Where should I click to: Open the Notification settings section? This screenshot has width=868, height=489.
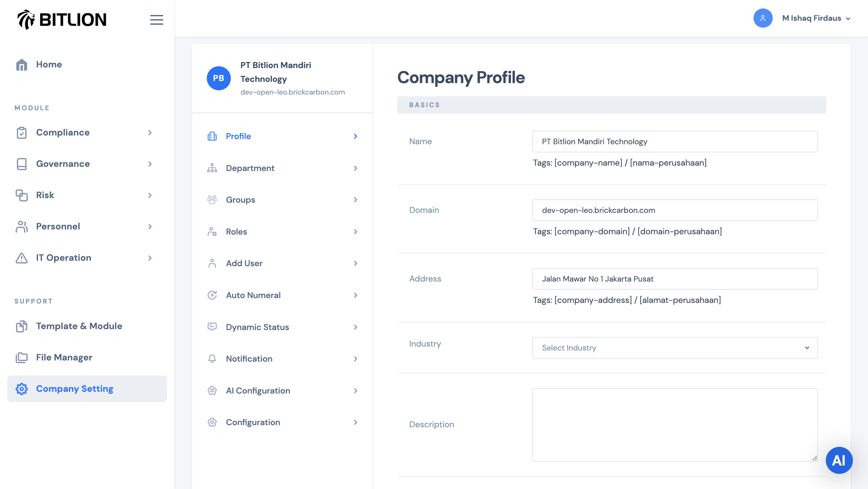point(282,359)
